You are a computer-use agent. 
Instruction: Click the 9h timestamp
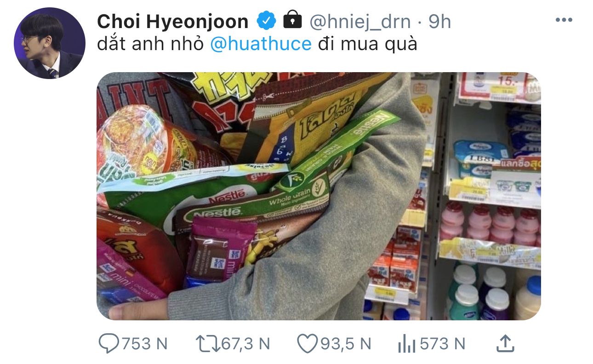440,21
